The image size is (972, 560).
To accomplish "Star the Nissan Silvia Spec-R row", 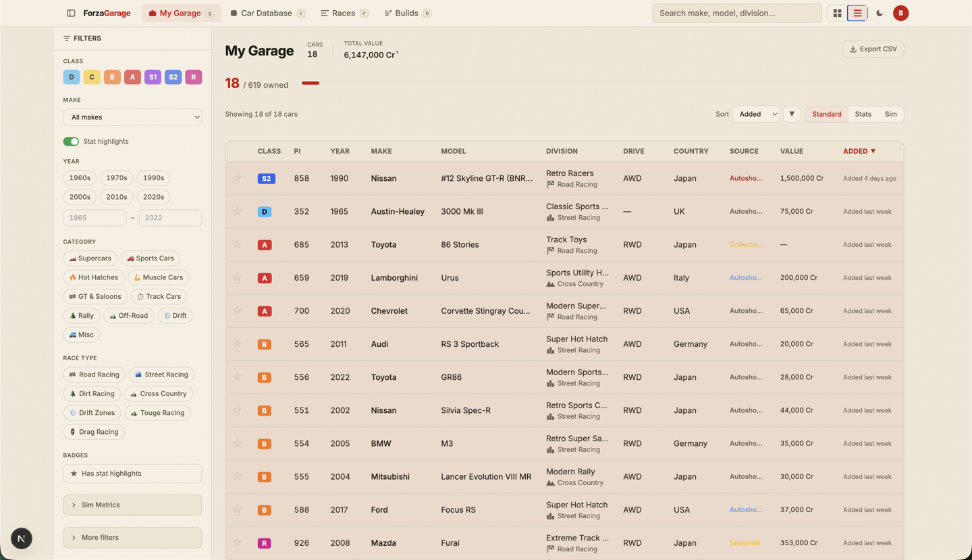I will (x=237, y=410).
